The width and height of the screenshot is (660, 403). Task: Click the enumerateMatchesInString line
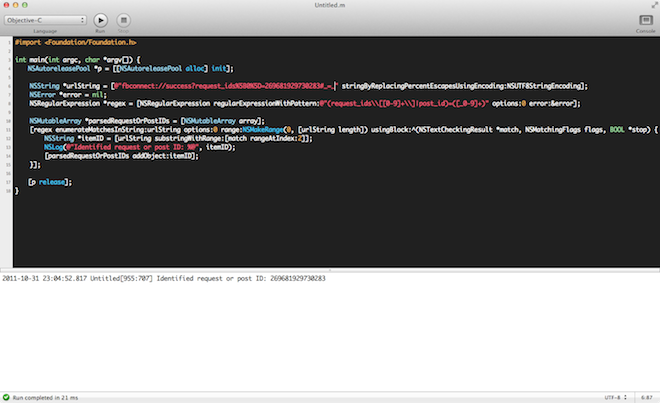pos(343,130)
